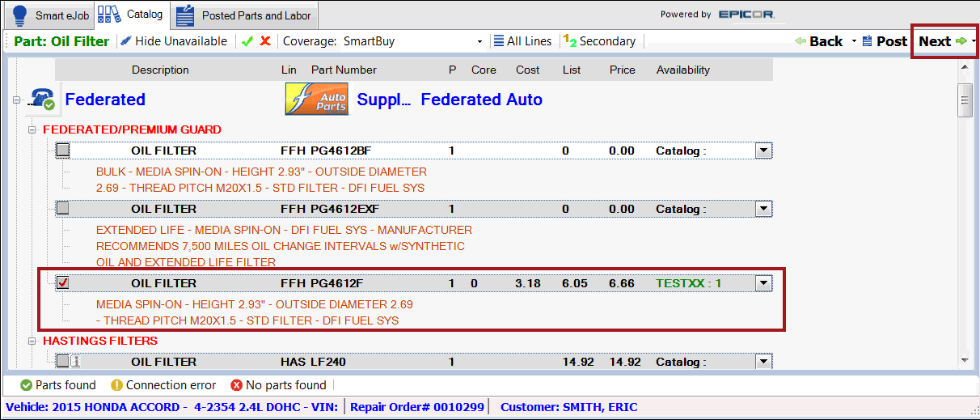Screen dimensions: 980x420
Task: Click the Description column header
Action: 160,70
